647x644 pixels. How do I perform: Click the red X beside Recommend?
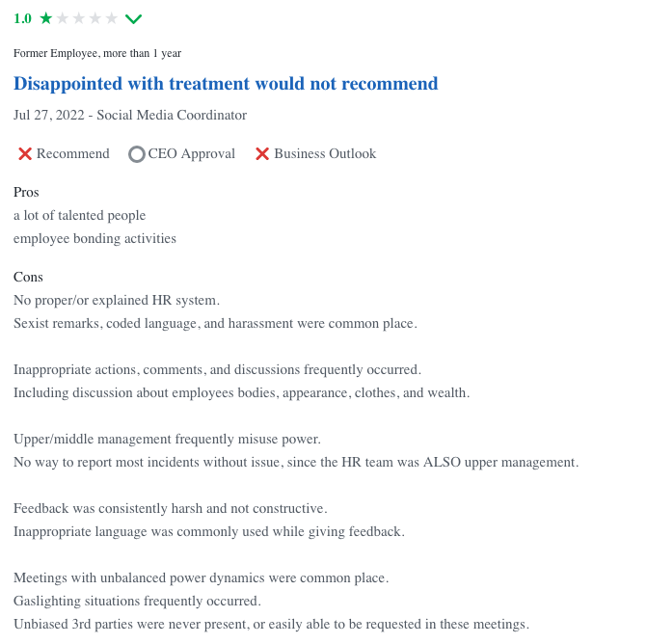(x=25, y=154)
